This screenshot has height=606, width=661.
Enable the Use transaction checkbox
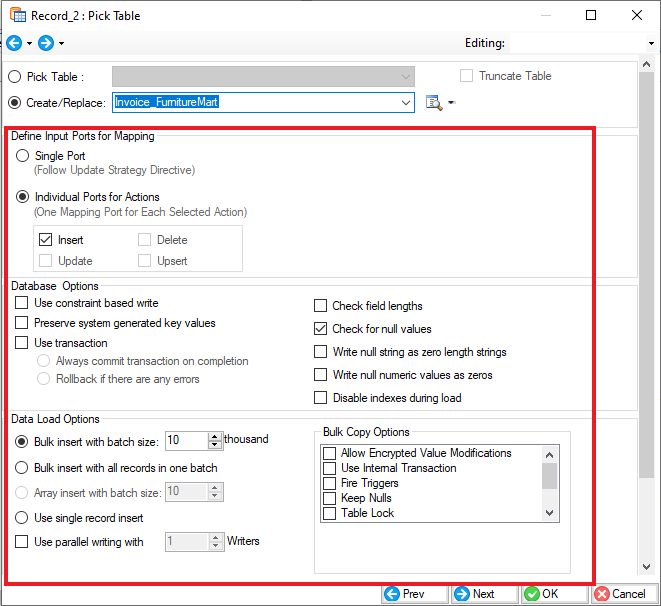coord(22,343)
